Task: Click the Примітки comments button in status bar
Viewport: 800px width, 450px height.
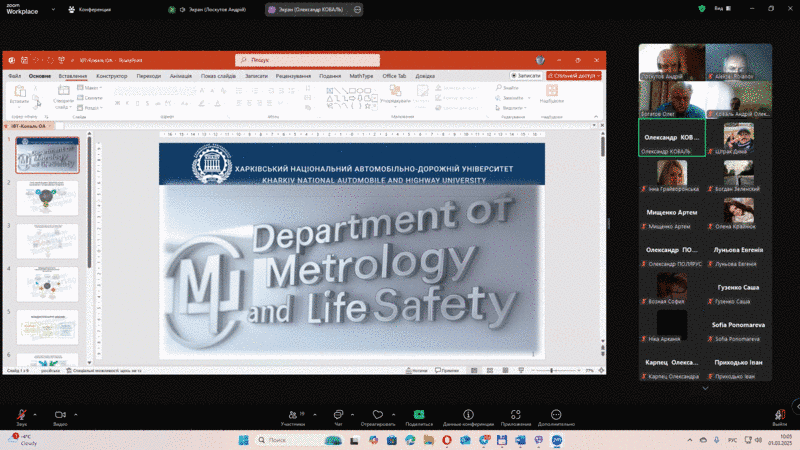Action: coord(447,370)
